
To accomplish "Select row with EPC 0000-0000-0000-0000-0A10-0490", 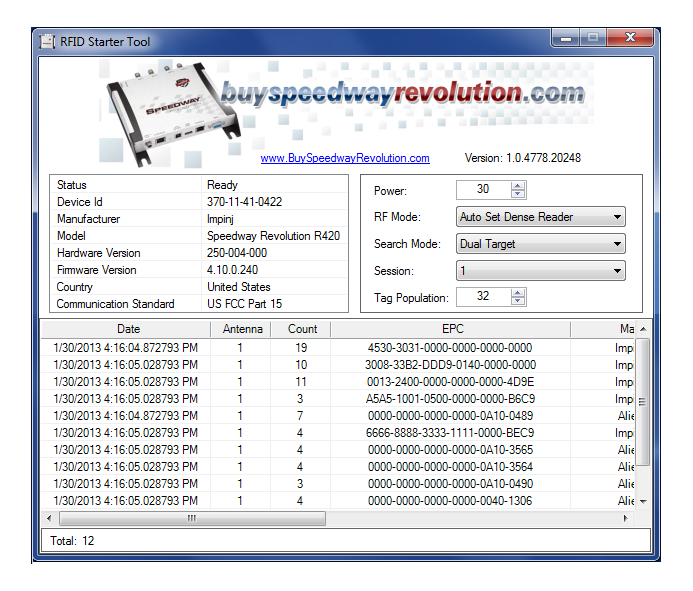I will (x=338, y=484).
